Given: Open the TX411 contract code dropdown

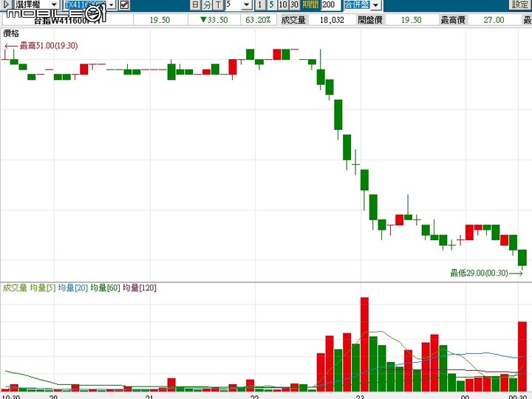Looking at the screenshot, I should point(112,4).
